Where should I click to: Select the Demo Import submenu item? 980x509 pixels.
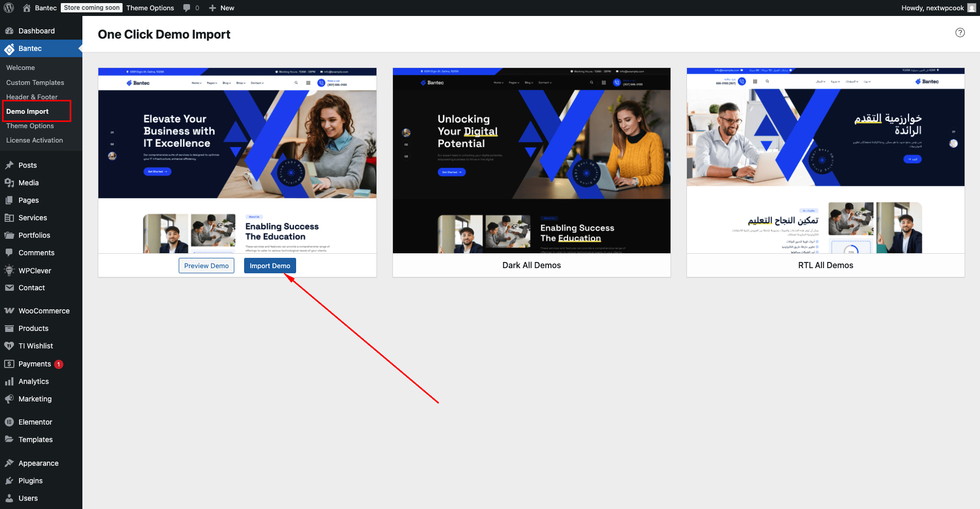27,111
